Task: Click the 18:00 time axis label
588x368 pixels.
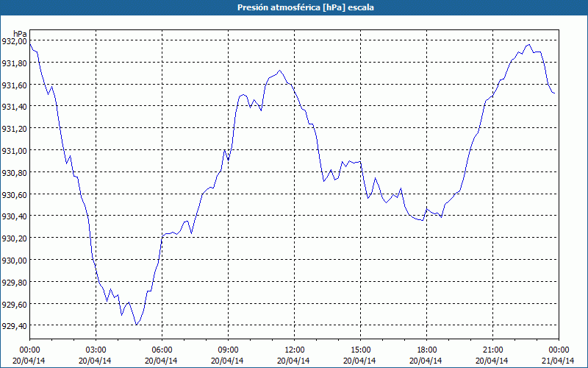Action: (x=427, y=350)
